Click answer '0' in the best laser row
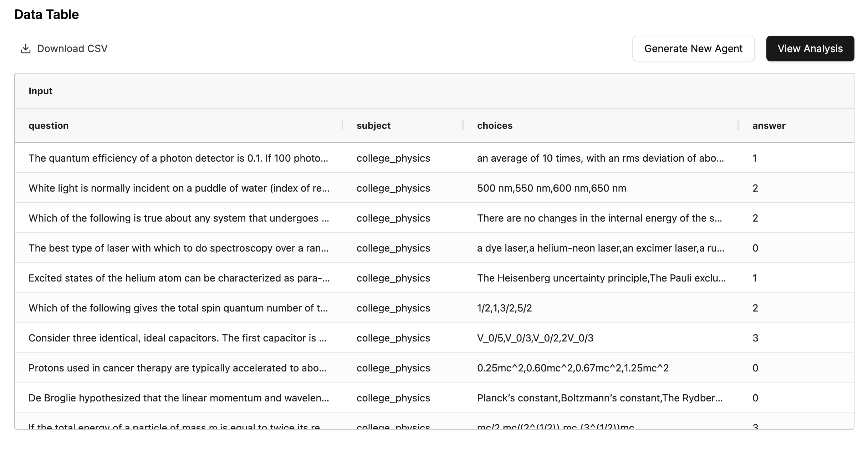 755,248
